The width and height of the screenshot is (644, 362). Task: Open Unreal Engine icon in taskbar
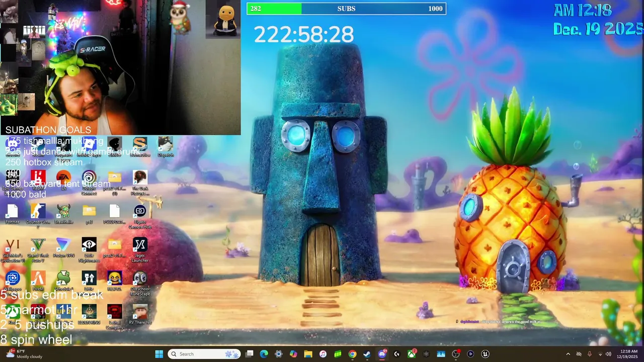(485, 354)
